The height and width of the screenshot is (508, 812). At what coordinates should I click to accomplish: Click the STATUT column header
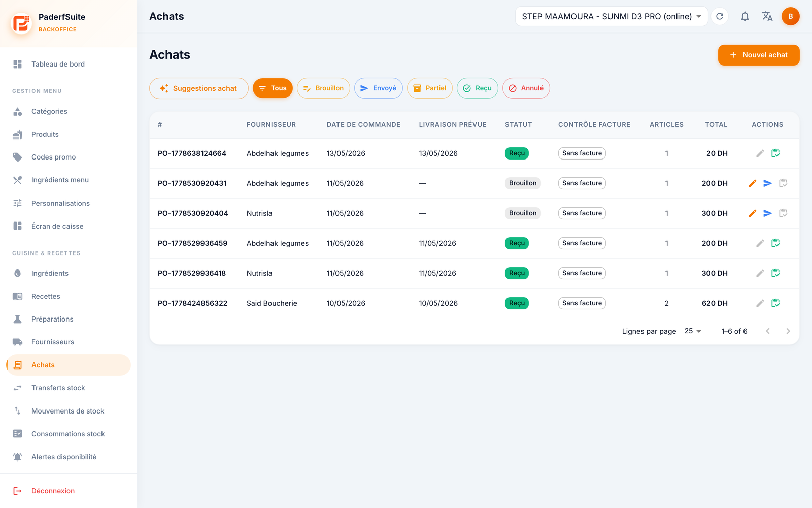pyautogui.click(x=518, y=125)
